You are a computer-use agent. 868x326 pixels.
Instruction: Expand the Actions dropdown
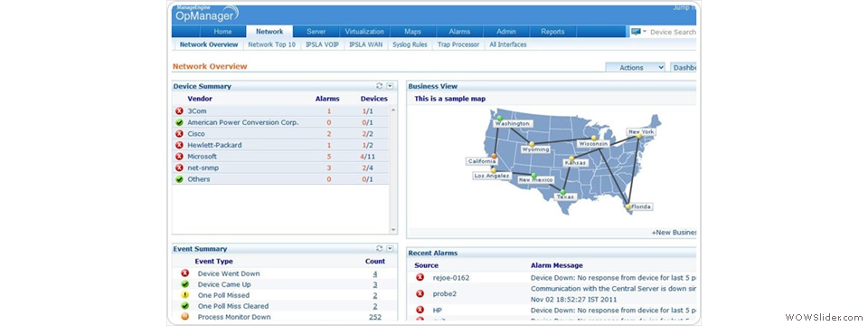pyautogui.click(x=635, y=68)
